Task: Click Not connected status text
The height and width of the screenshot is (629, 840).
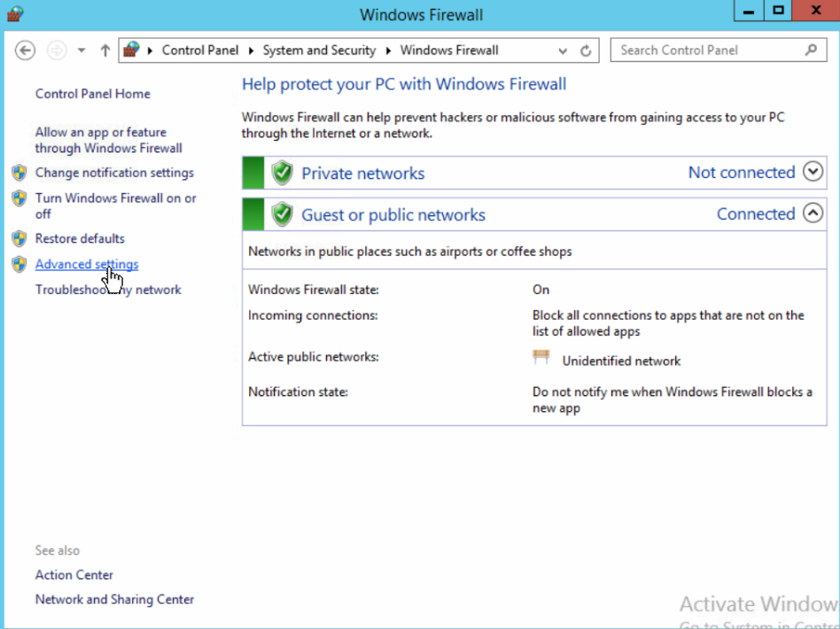Action: (742, 172)
